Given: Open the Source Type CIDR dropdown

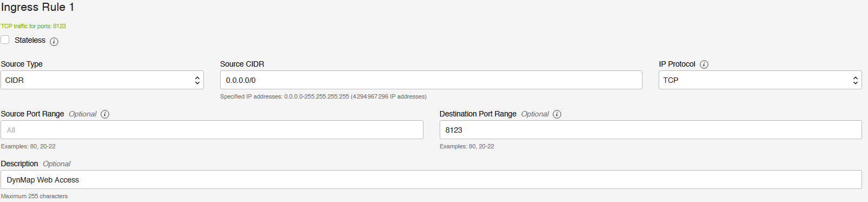Looking at the screenshot, I should click(x=102, y=80).
